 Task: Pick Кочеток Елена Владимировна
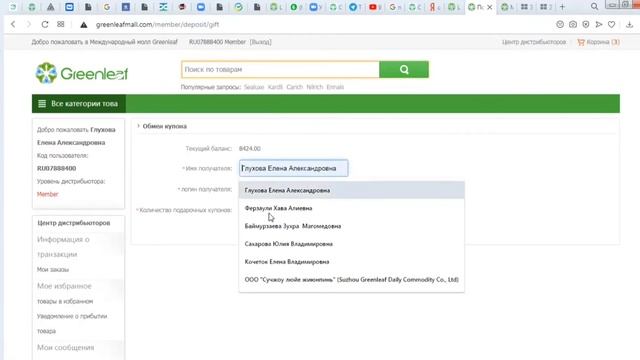[351, 262]
